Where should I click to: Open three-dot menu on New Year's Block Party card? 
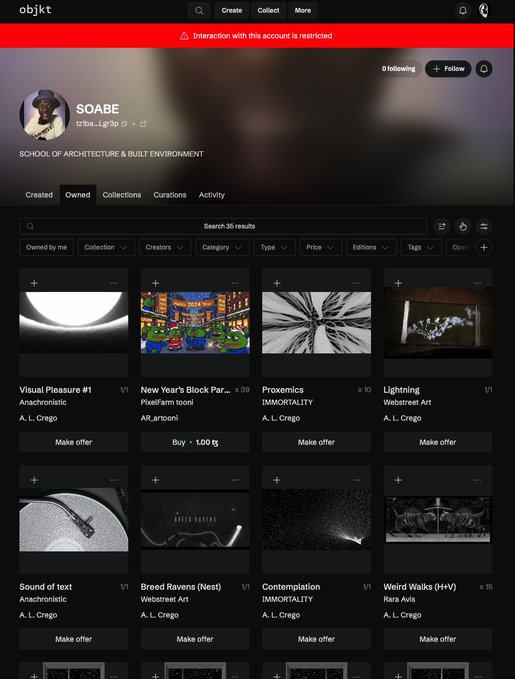pos(235,283)
